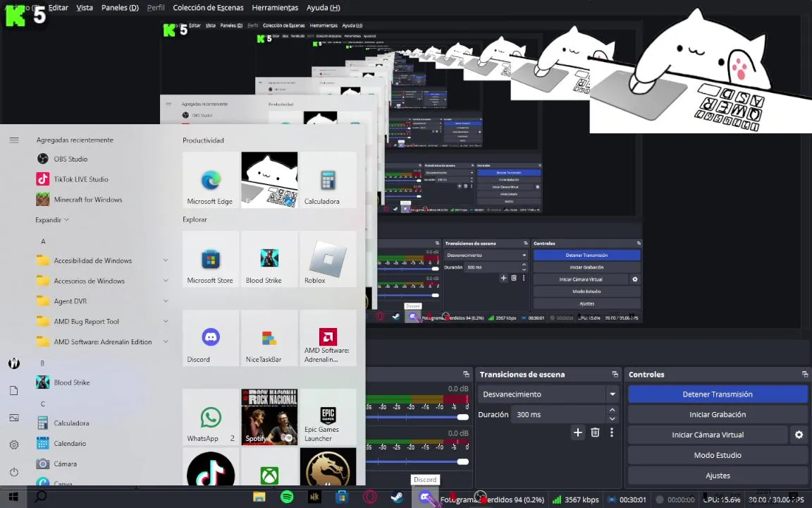Open the Mortal Kombat tile

tap(328, 466)
